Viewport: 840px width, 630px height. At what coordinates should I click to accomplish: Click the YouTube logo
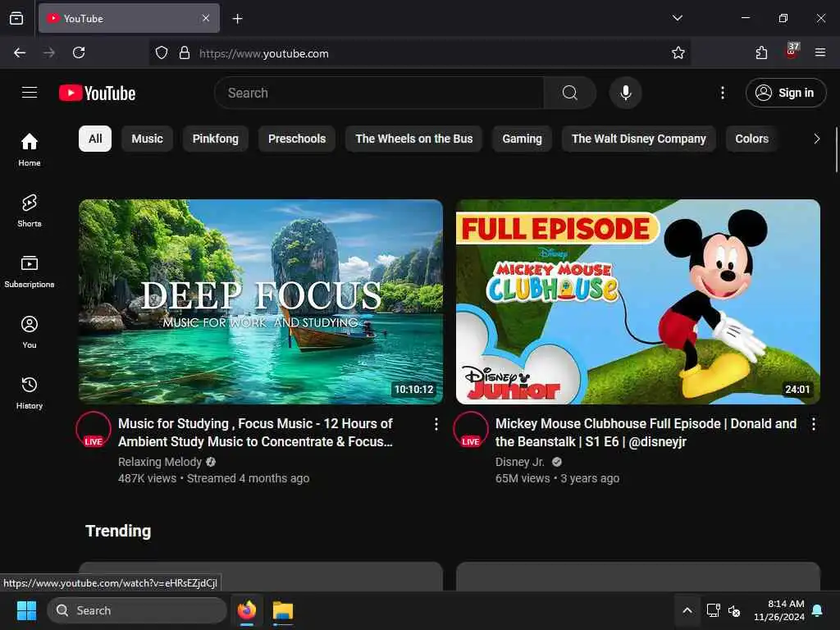[97, 94]
